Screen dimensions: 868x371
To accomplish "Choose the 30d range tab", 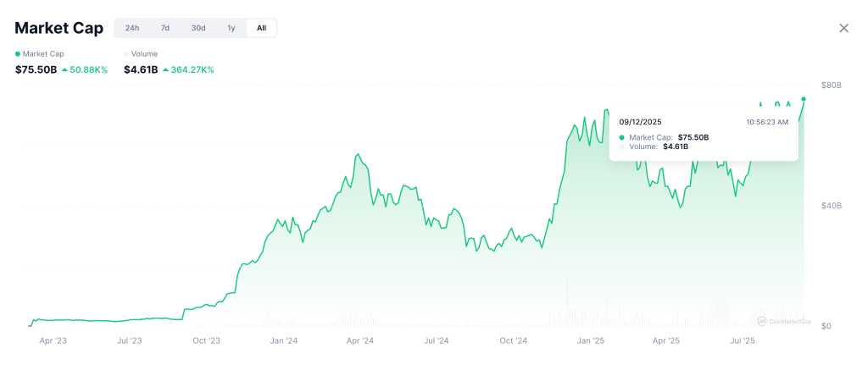I will (x=198, y=28).
